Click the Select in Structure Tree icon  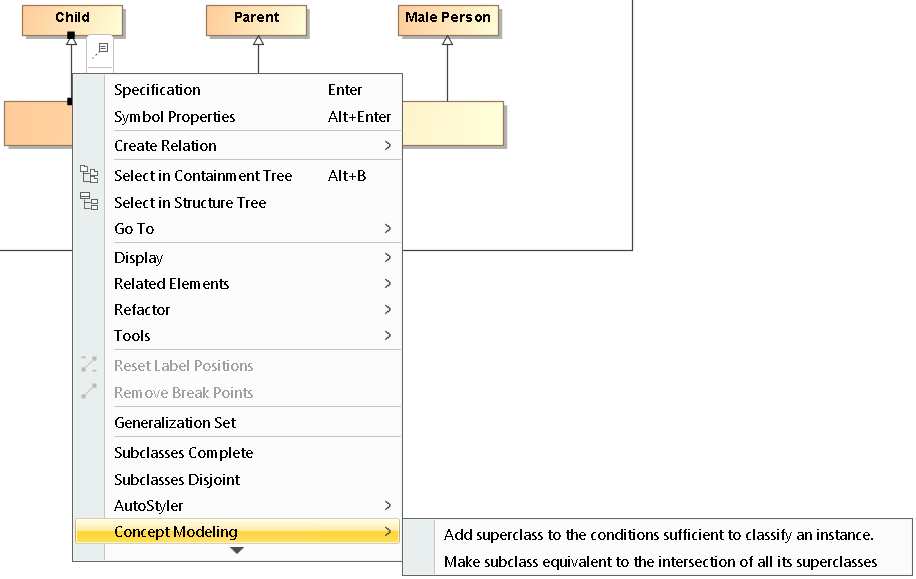pyautogui.click(x=89, y=202)
